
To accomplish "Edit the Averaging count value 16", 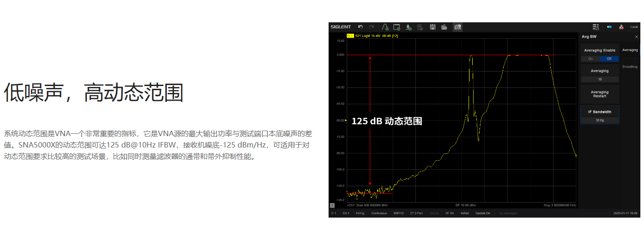I will (600, 79).
